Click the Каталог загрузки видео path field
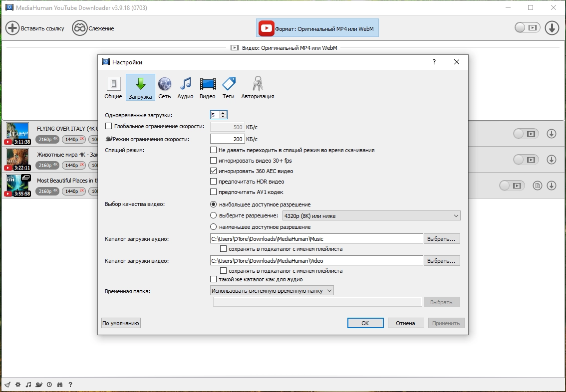The image size is (566, 392). coord(316,261)
